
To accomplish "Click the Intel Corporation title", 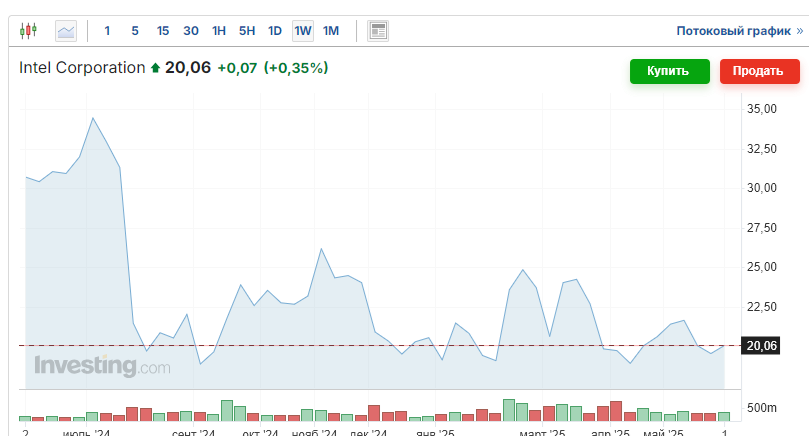I will click(82, 68).
